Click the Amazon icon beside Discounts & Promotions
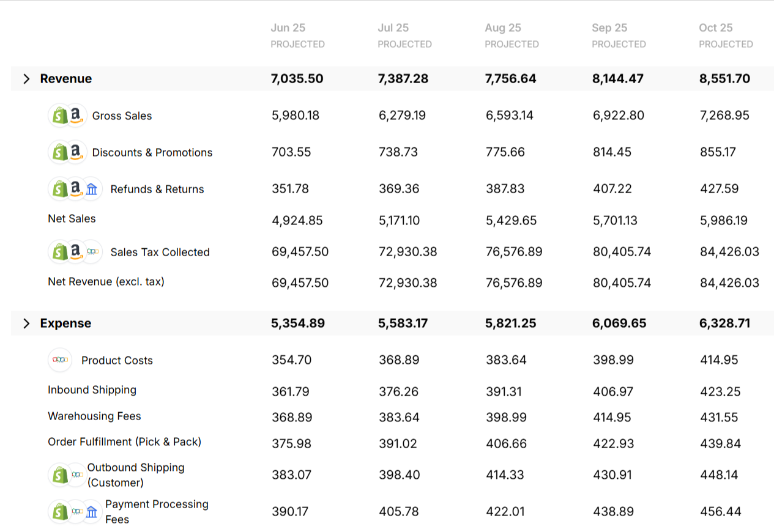This screenshot has height=532, width=774. 76,152
